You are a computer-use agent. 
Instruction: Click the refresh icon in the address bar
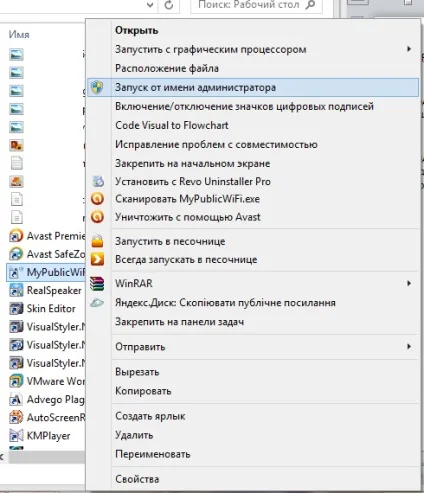point(169,5)
